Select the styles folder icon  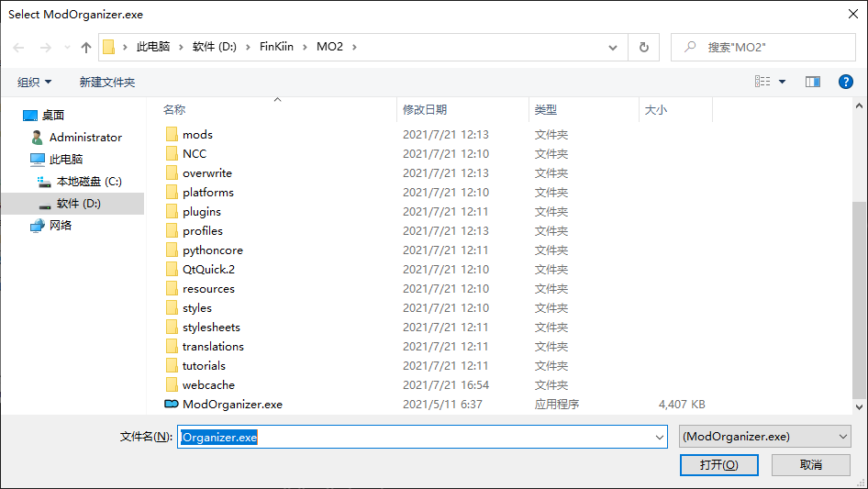pyautogui.click(x=172, y=308)
